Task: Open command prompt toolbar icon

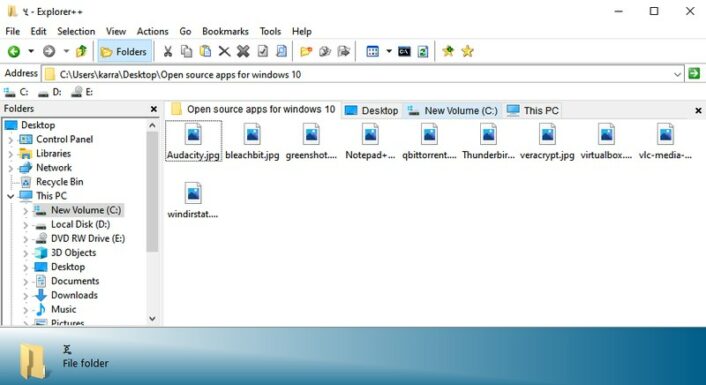Action: click(404, 51)
